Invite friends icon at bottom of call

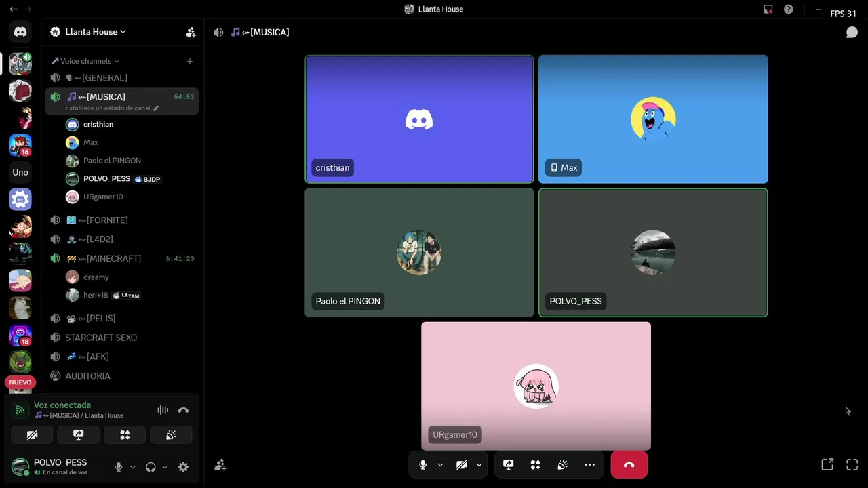(220, 465)
